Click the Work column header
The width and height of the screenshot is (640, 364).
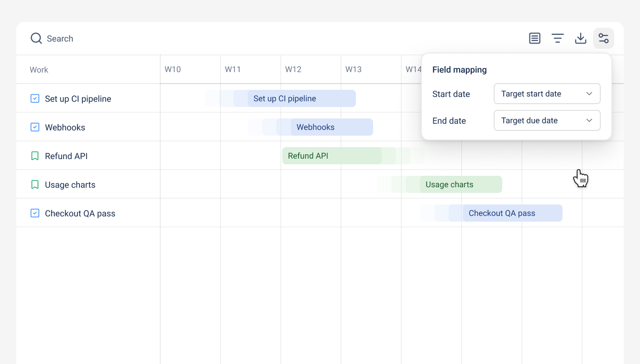[39, 70]
